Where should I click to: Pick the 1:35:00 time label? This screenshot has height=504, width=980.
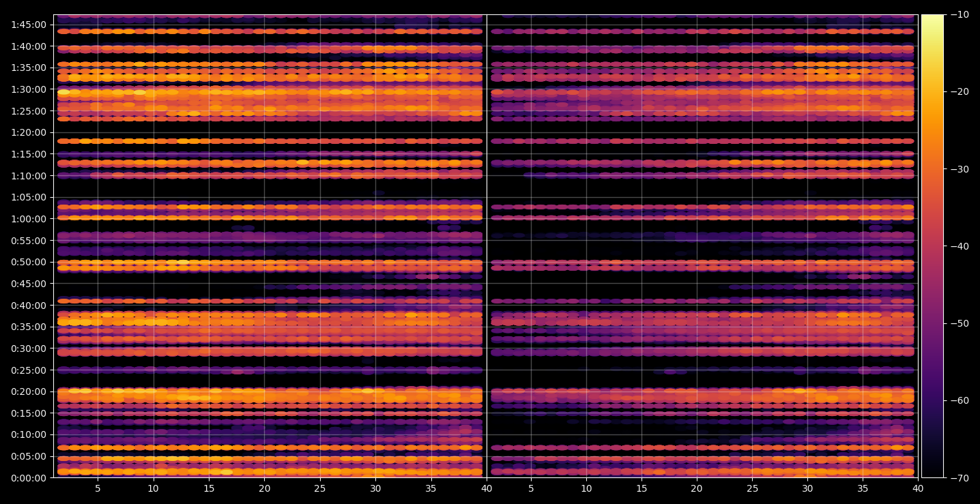coord(29,68)
